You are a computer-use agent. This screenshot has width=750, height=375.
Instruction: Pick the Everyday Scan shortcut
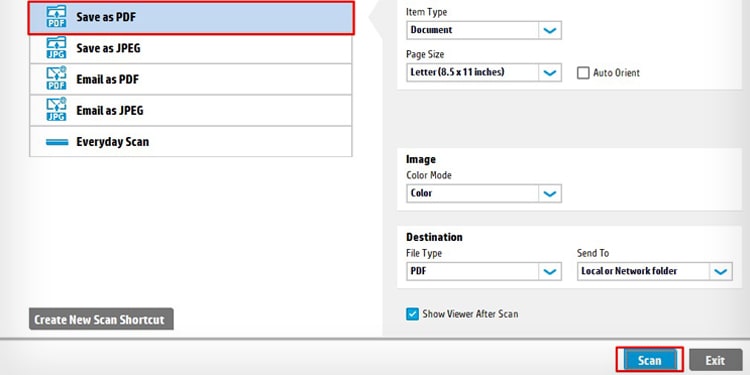191,142
